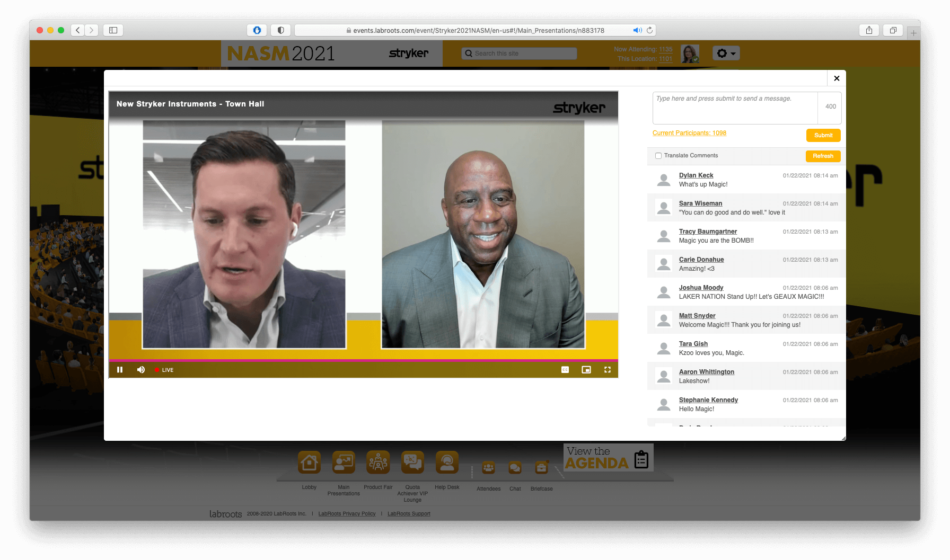Open LabRoots Support link

click(x=409, y=514)
